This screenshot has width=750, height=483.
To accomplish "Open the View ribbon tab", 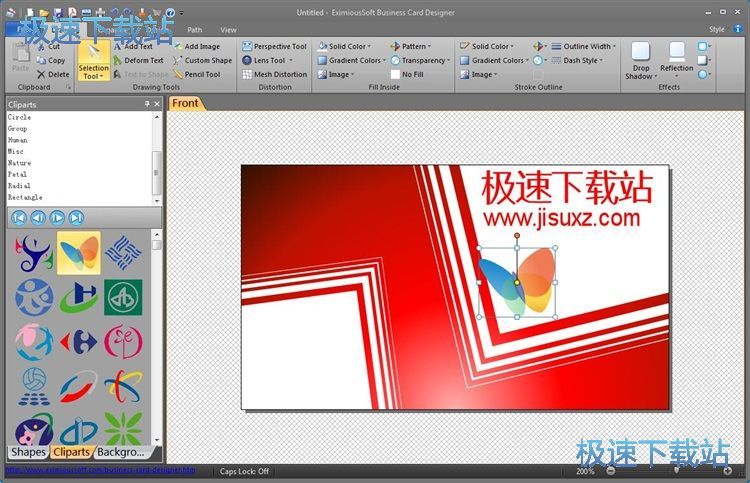I will coord(228,30).
